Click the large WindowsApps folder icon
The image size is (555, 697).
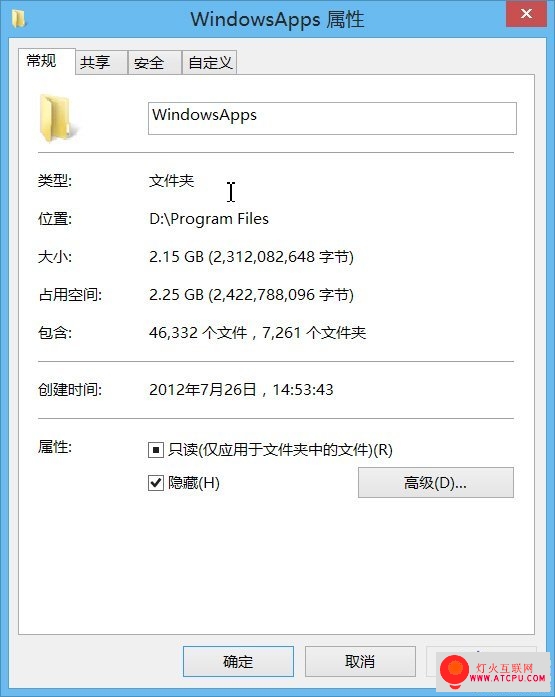(56, 118)
